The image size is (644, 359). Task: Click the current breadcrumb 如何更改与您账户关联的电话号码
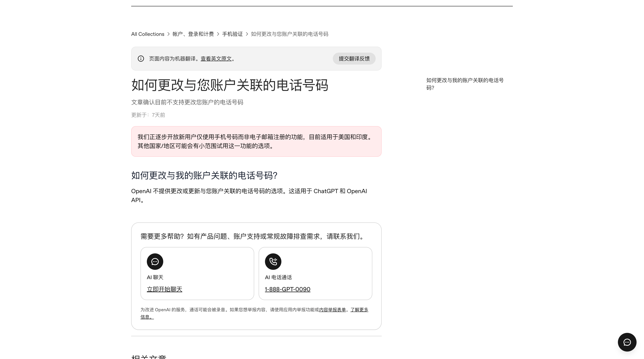290,34
